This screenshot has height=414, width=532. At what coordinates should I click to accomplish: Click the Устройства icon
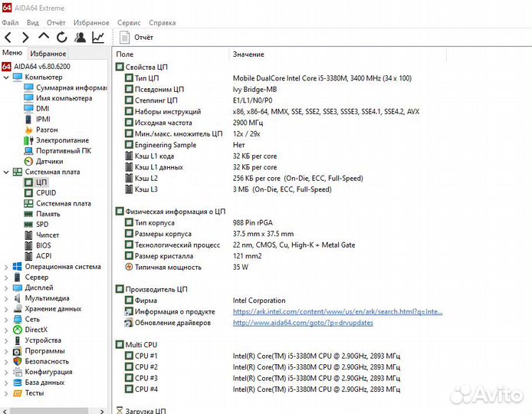(x=18, y=340)
